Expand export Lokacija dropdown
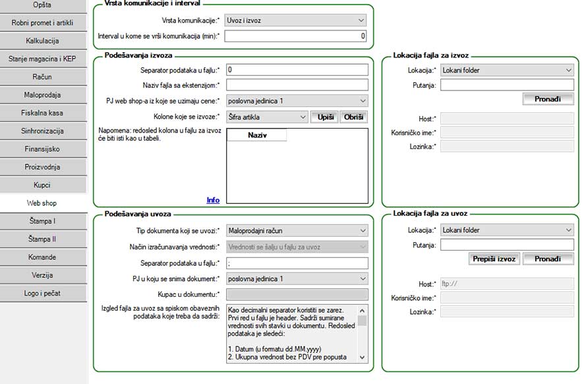 point(507,70)
